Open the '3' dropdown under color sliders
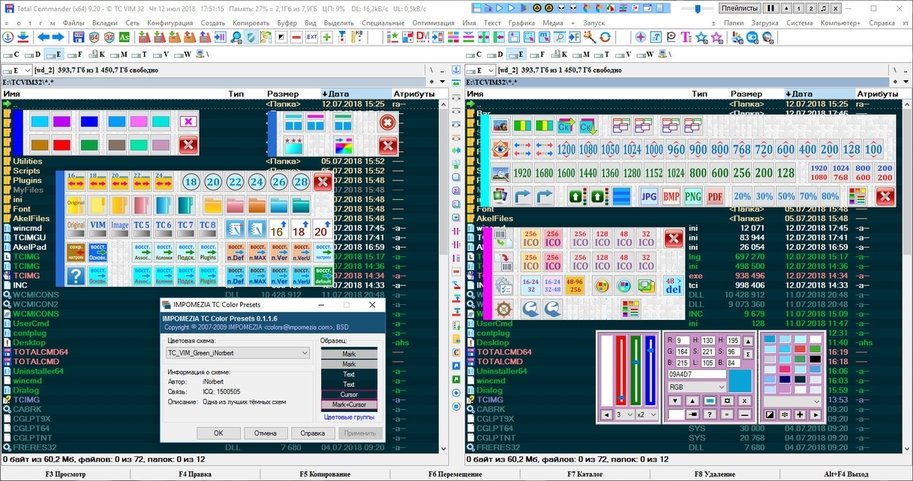The width and height of the screenshot is (913, 481). click(624, 415)
